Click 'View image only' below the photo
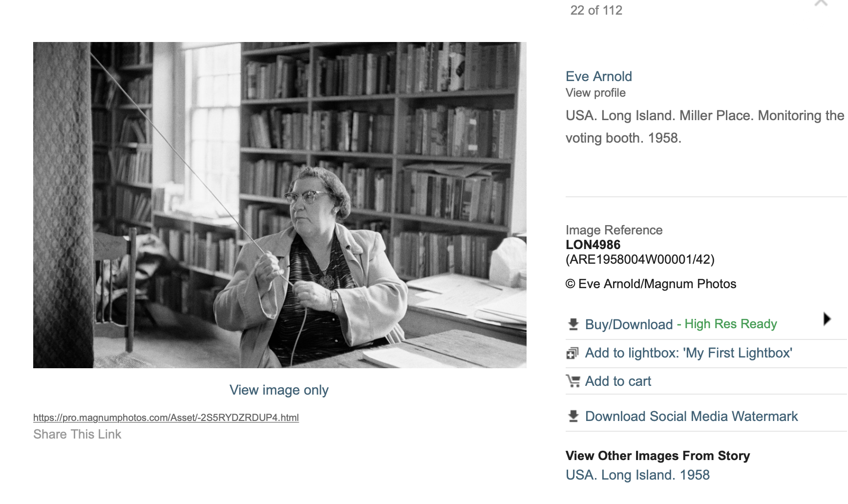Viewport: 848px width, 504px height. tap(279, 390)
